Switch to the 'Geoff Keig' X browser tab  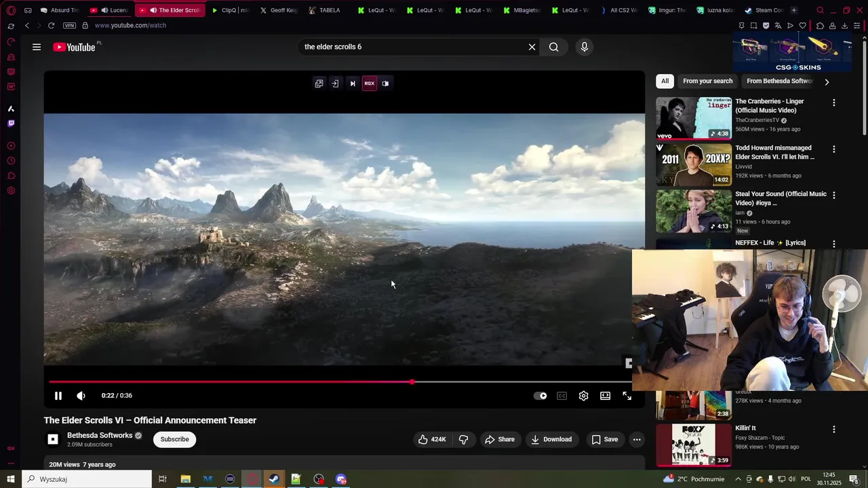tap(278, 10)
